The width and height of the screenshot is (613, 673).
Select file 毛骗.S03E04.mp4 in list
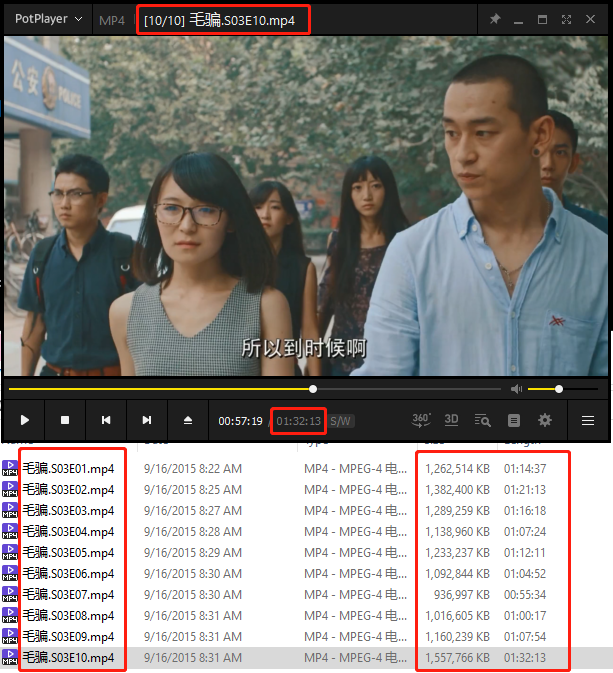click(68, 532)
